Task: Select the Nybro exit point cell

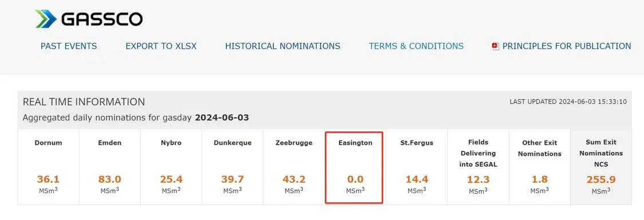Action: (171, 167)
